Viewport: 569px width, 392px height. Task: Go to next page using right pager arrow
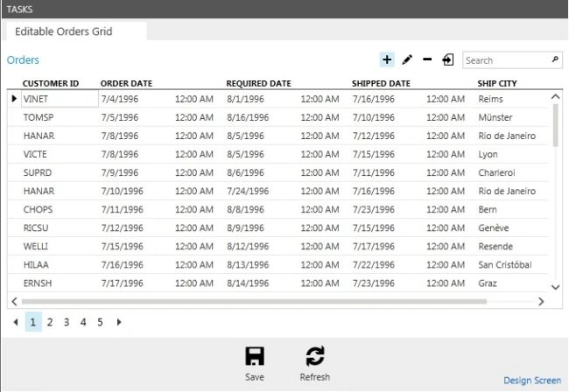[119, 322]
